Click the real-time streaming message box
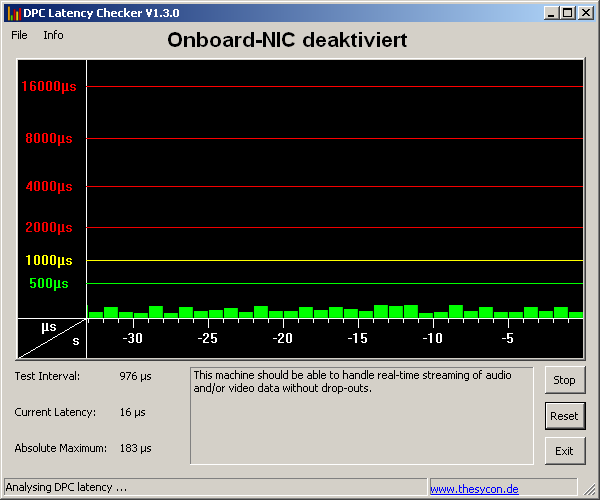 [362, 416]
